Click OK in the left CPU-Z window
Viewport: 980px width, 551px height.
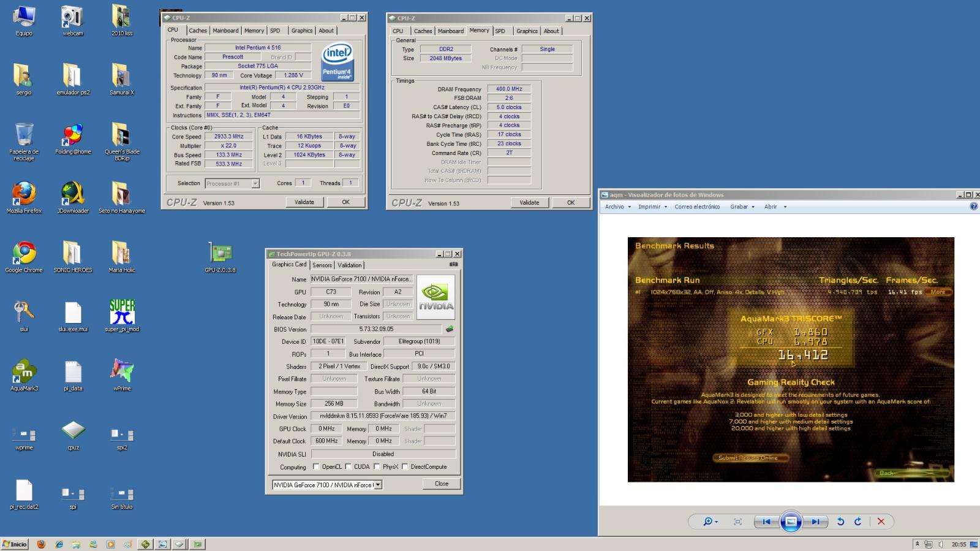pos(345,202)
